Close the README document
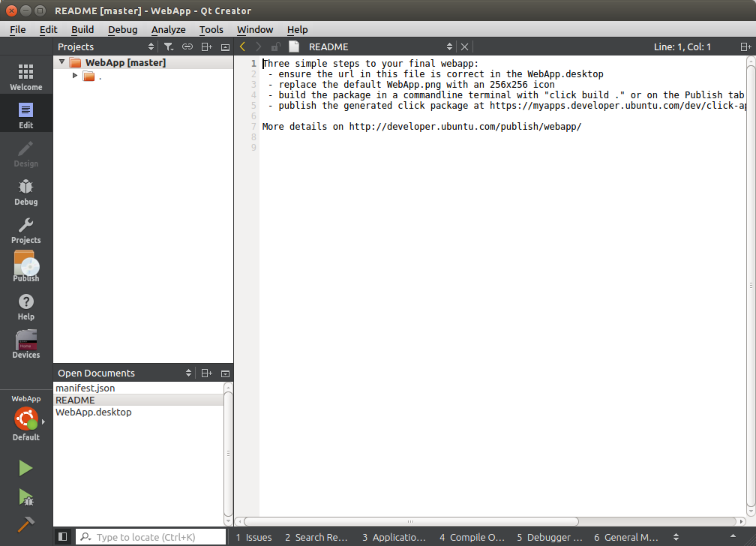The height and width of the screenshot is (546, 756). [x=464, y=46]
